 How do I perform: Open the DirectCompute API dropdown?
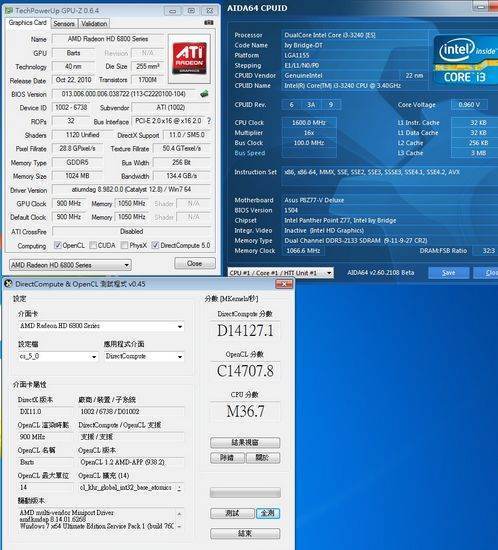coord(144,356)
